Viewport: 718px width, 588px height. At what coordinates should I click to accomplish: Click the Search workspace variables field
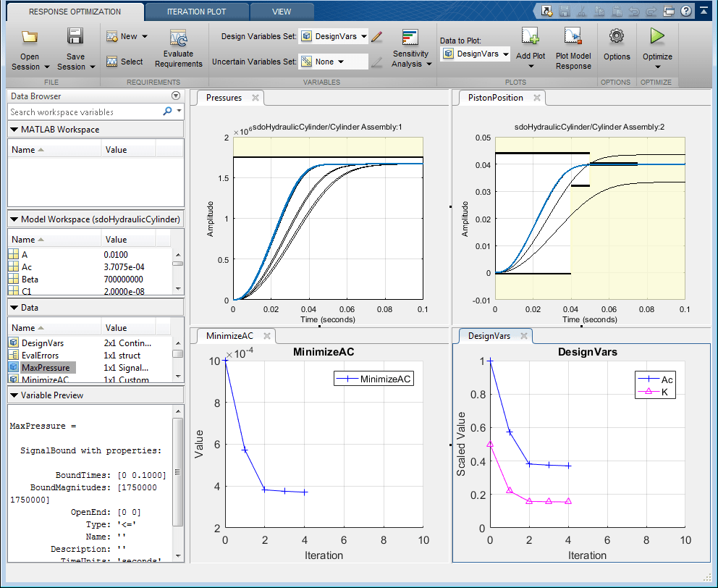(84, 112)
